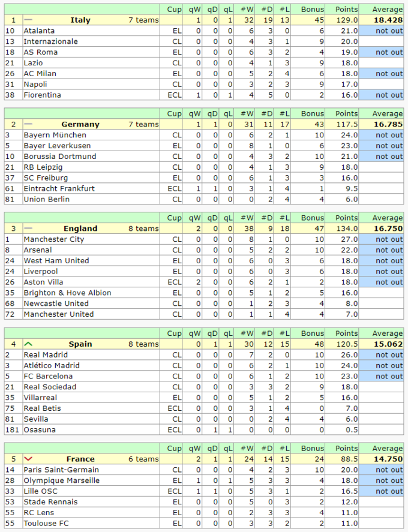
Task: Click the Bonus header in Spain table
Action: 313,333
